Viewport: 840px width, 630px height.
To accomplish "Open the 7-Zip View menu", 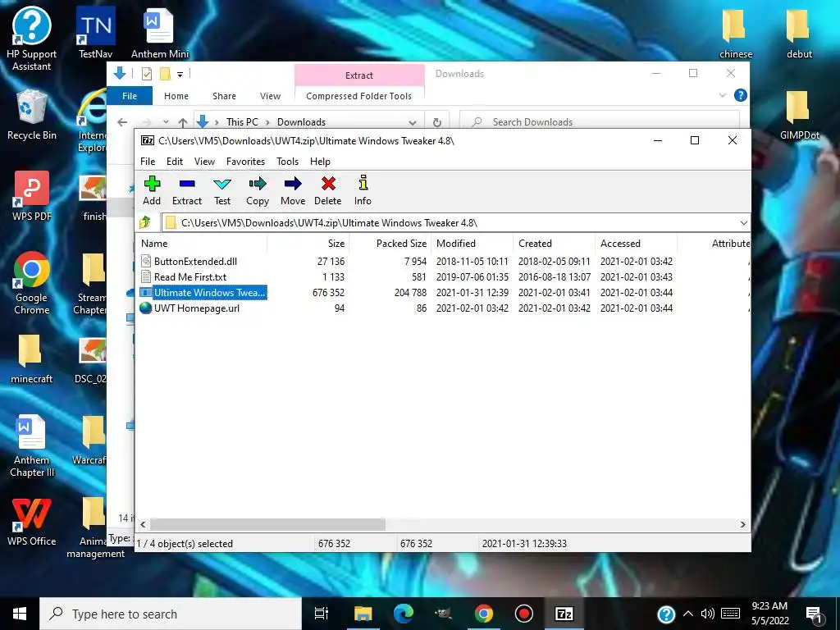I will pyautogui.click(x=204, y=162).
